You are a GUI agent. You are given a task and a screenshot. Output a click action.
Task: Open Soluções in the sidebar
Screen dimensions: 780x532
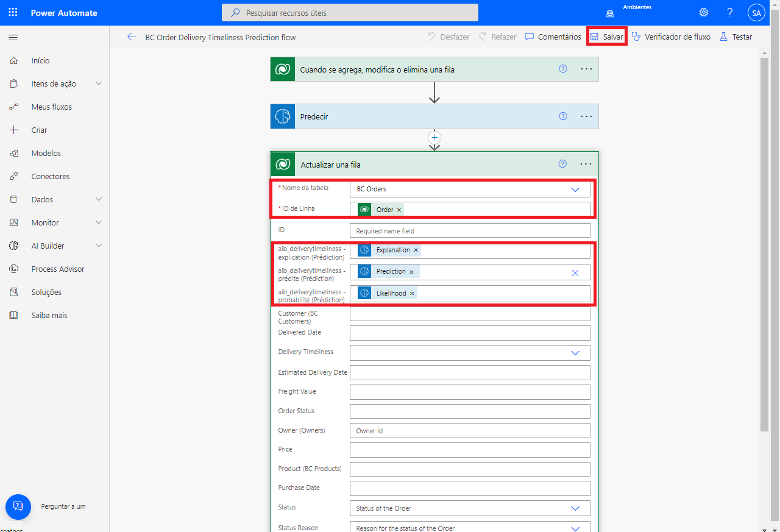pos(47,293)
